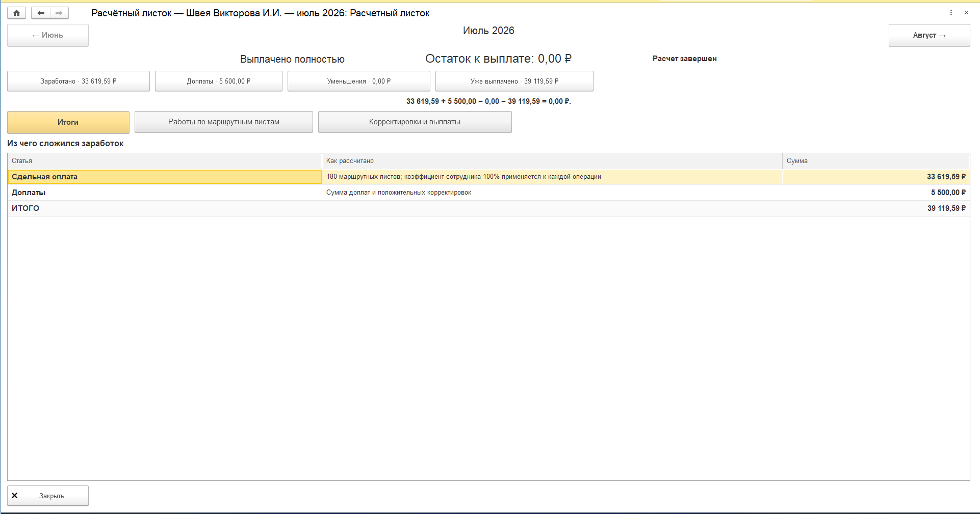Open the three-dot more options menu
The image size is (980, 514).
coord(951,13)
